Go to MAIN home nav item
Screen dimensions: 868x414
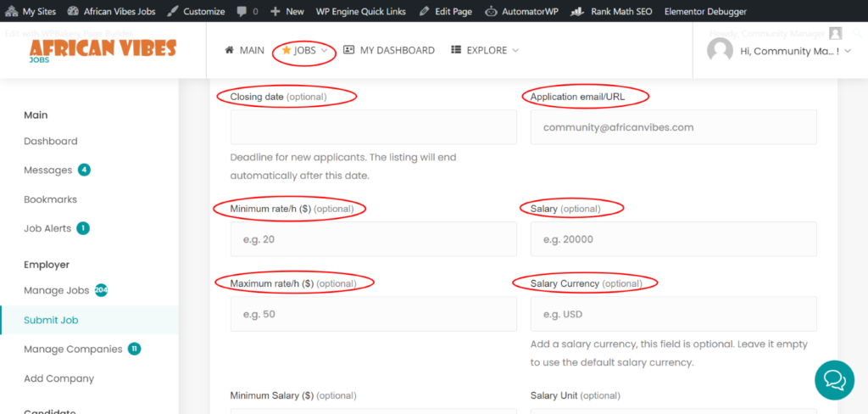click(245, 50)
